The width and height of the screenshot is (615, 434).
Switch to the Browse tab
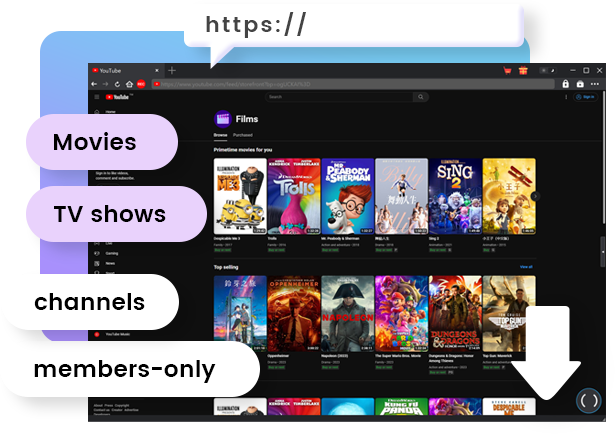pos(220,135)
